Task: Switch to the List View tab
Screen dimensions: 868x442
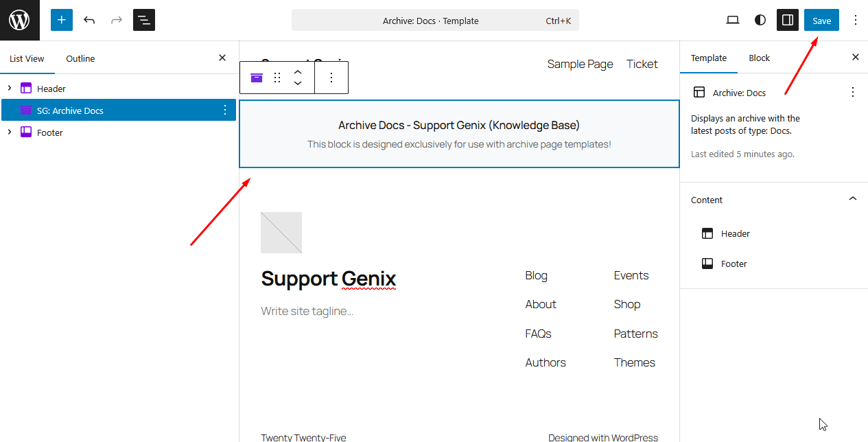Action: pyautogui.click(x=27, y=58)
